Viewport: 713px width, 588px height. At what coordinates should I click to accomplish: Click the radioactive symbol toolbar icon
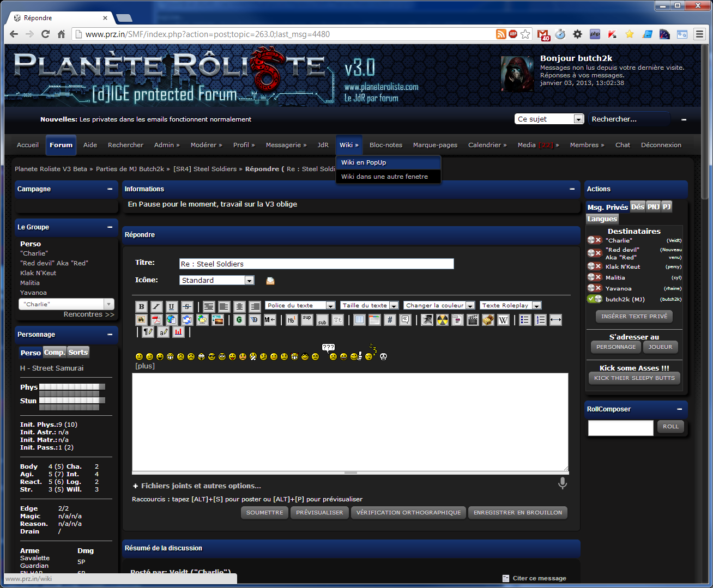(x=442, y=320)
